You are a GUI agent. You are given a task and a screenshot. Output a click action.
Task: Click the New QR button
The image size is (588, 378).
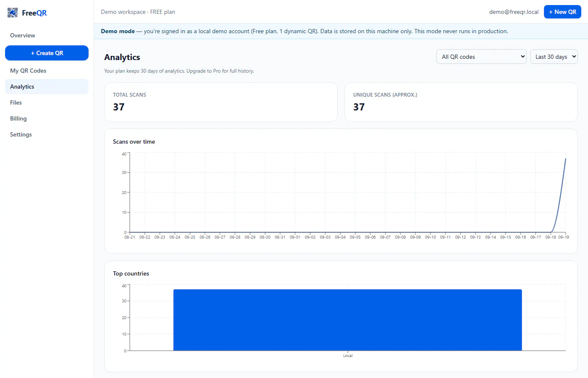click(562, 12)
